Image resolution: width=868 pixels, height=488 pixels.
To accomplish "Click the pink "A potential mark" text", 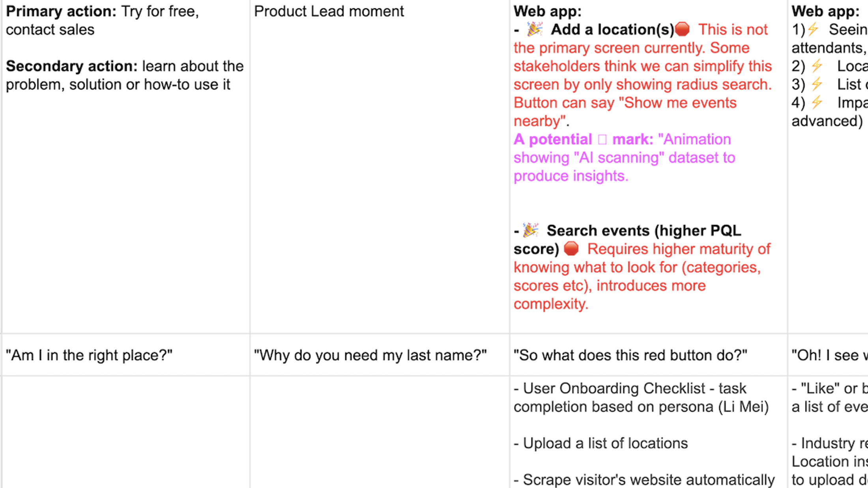I will coord(552,140).
